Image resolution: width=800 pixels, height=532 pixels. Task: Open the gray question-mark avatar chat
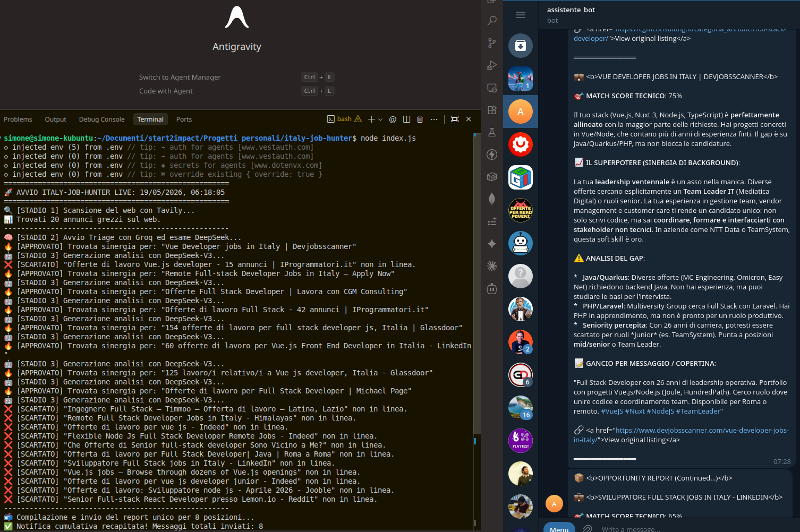[x=521, y=276]
